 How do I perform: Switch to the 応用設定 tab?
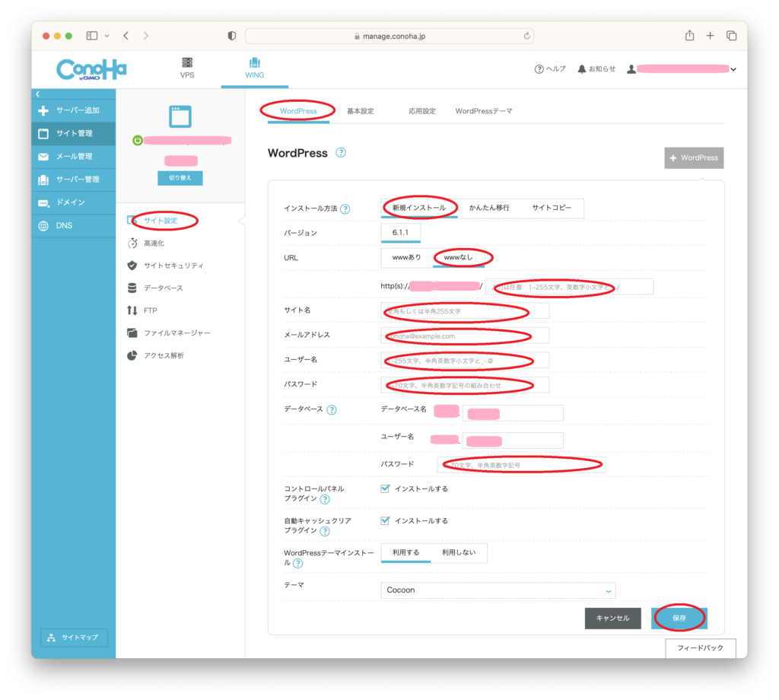[x=421, y=111]
